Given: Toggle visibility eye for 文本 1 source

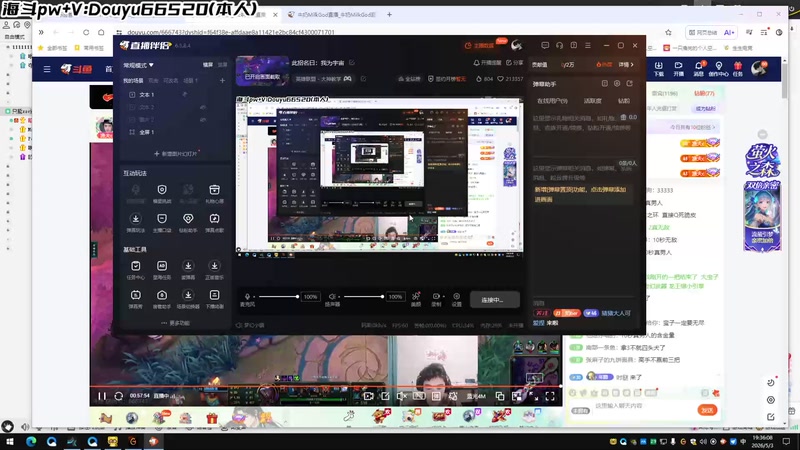Looking at the screenshot, I should (185, 94).
